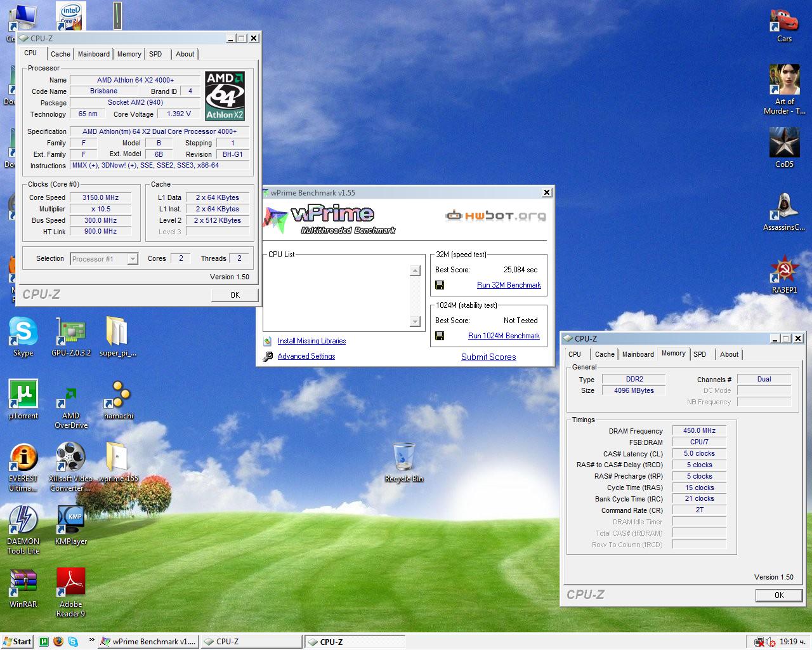Screen dimensions: 812x650
Task: Open the Art of Murder shortcut
Action: pyautogui.click(x=784, y=89)
